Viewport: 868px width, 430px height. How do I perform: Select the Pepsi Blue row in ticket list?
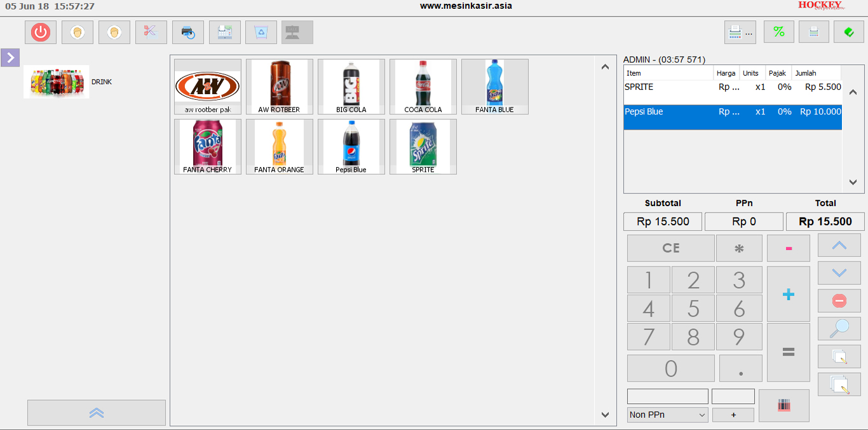(x=733, y=117)
